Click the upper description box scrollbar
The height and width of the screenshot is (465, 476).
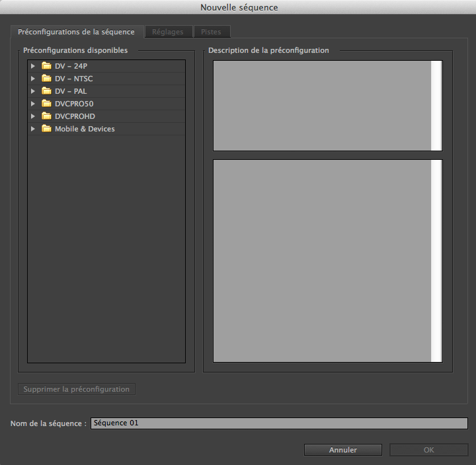click(x=436, y=106)
